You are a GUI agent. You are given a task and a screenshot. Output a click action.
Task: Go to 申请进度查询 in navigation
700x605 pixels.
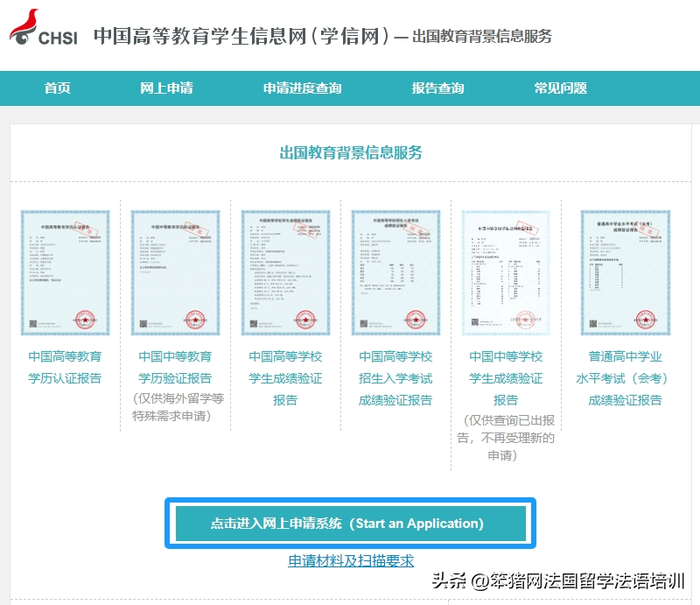[x=302, y=88]
